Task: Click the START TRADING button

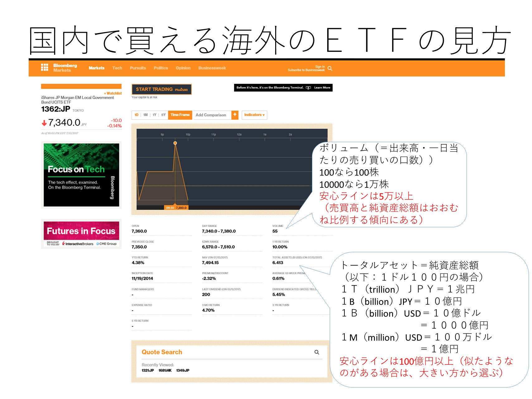Action: (155, 89)
